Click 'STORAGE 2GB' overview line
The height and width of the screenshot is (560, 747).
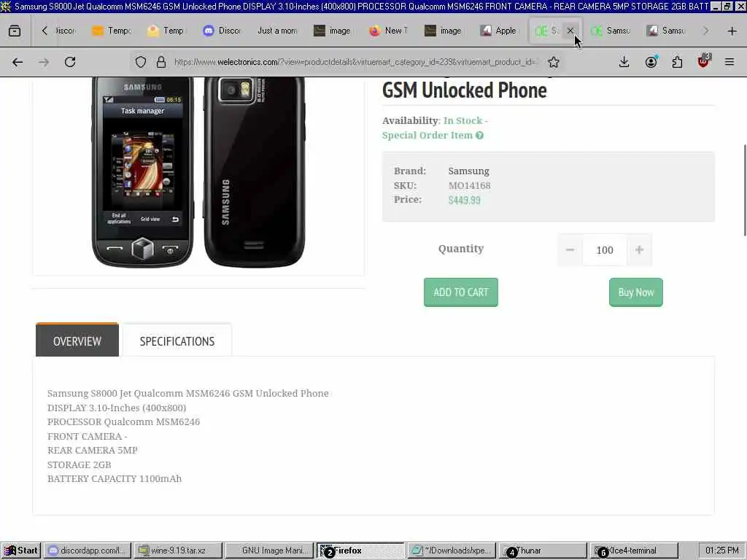[x=79, y=464]
